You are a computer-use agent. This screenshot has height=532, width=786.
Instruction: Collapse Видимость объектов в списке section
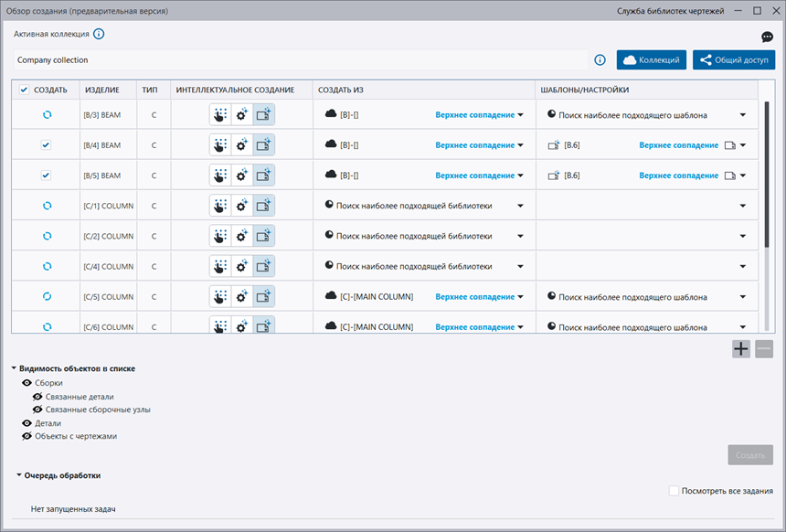(14, 368)
